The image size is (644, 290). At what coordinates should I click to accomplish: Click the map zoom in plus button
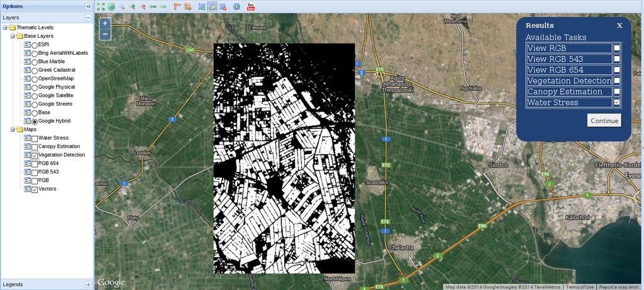pos(105,23)
